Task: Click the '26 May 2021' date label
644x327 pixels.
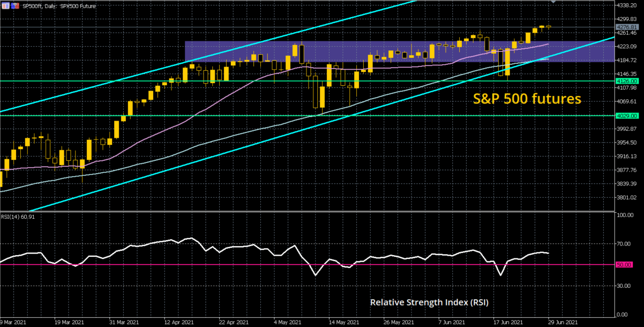Action: click(400, 322)
